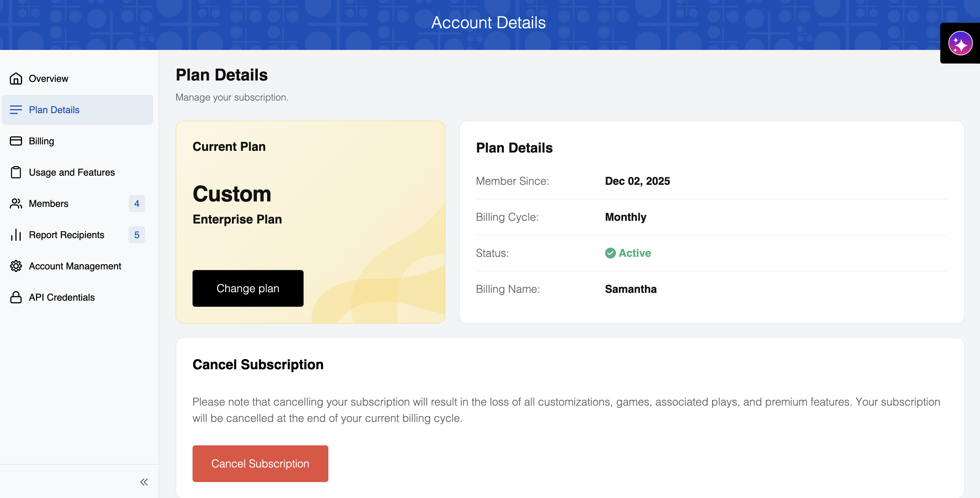
Task: Click the red Cancel Subscription button
Action: (260, 463)
